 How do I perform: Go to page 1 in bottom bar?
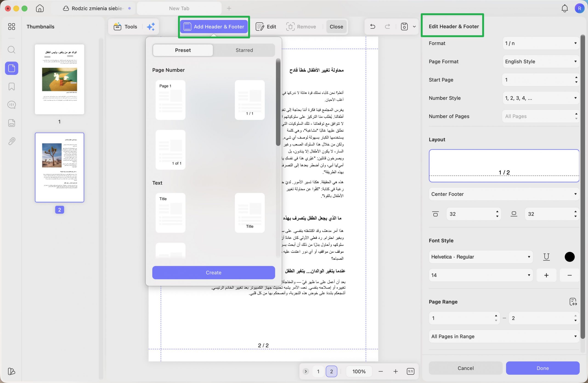coord(318,371)
